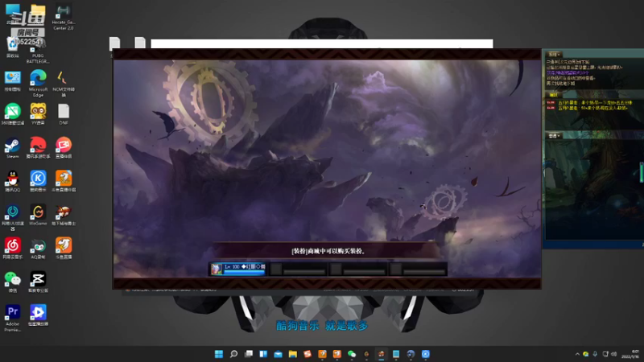Open the Douyu live desktop icon below the game shortcut
The height and width of the screenshot is (362, 644).
(64, 249)
